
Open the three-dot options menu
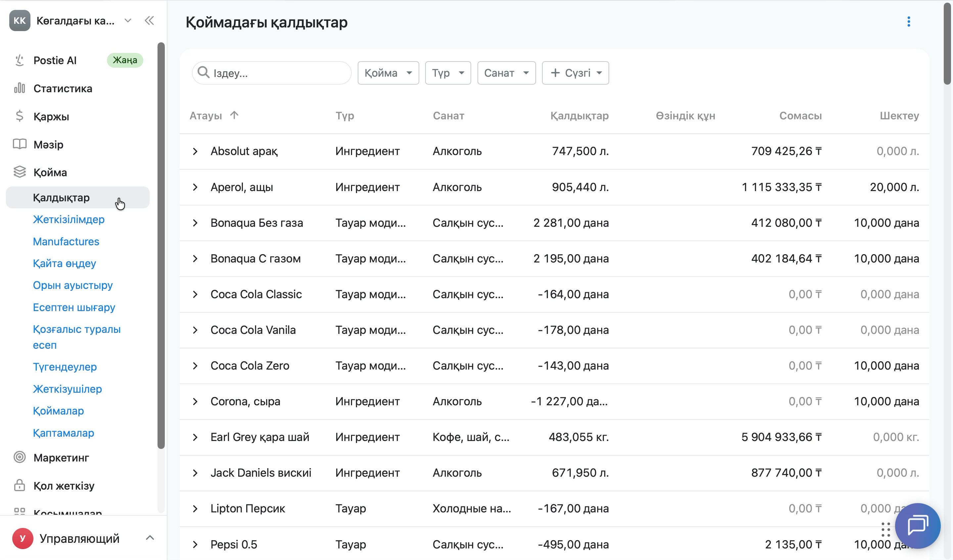[x=908, y=22]
